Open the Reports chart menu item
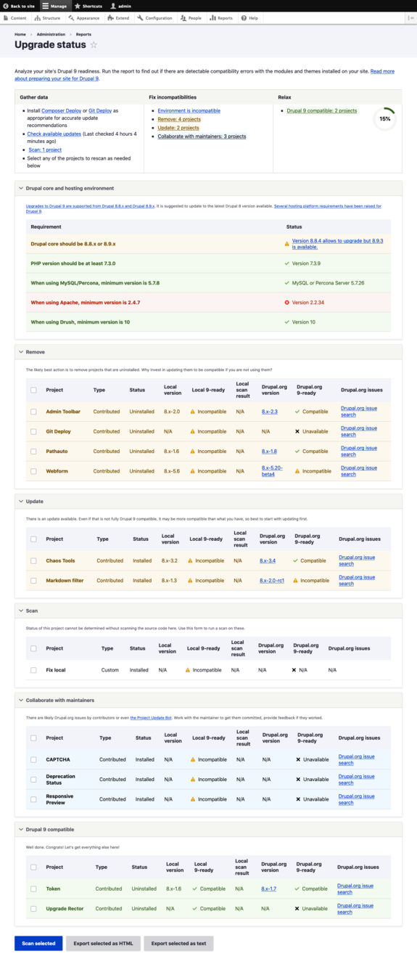 pyautogui.click(x=221, y=17)
